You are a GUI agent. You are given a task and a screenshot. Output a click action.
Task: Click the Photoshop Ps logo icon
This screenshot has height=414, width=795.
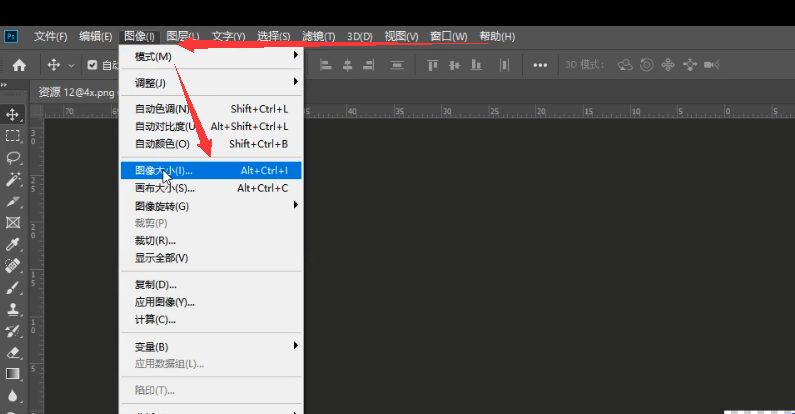click(11, 36)
